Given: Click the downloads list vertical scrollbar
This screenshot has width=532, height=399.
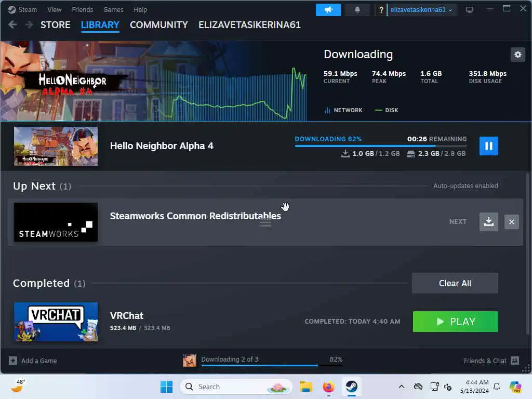Looking at the screenshot, I should pyautogui.click(x=527, y=254).
